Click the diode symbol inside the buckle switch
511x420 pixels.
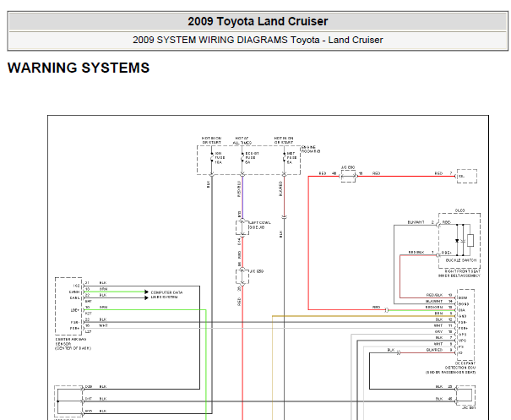tap(457, 241)
